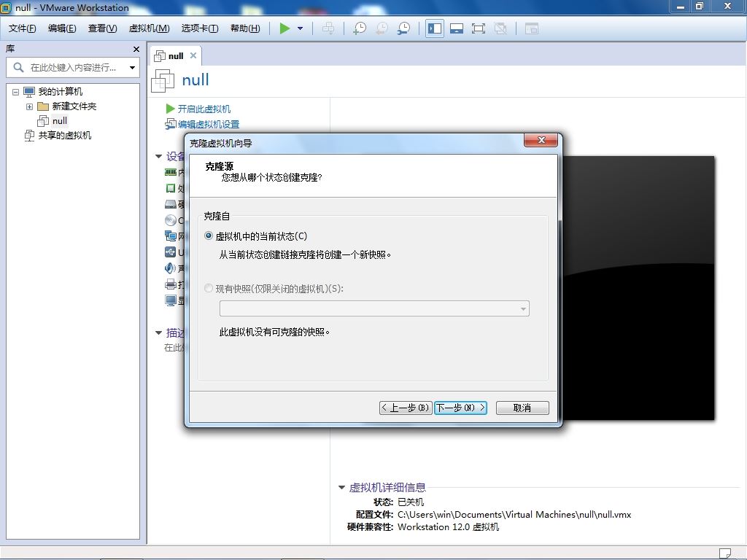
Task: Open the 编辑(E) menu
Action: tap(62, 28)
